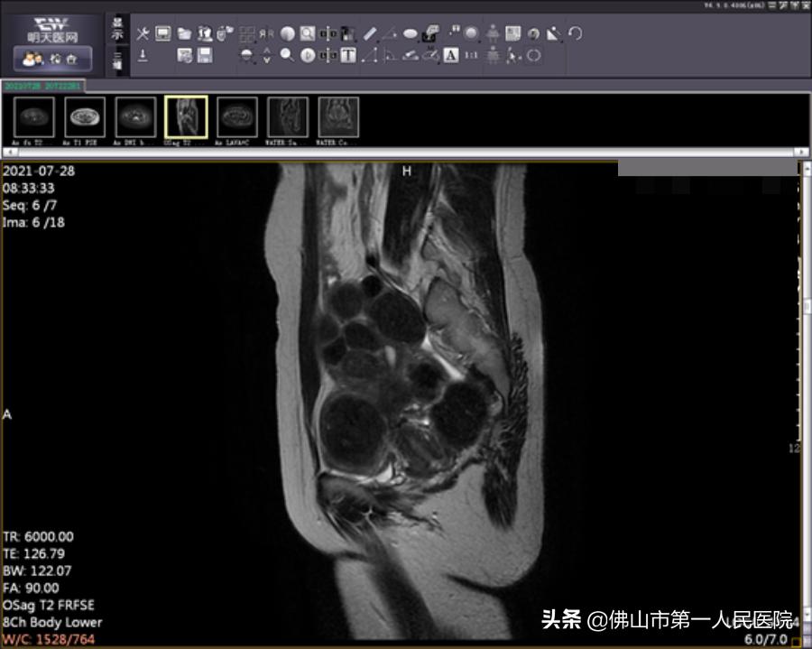The image size is (812, 649).
Task: Open the series grid layout tool
Action: (246, 34)
